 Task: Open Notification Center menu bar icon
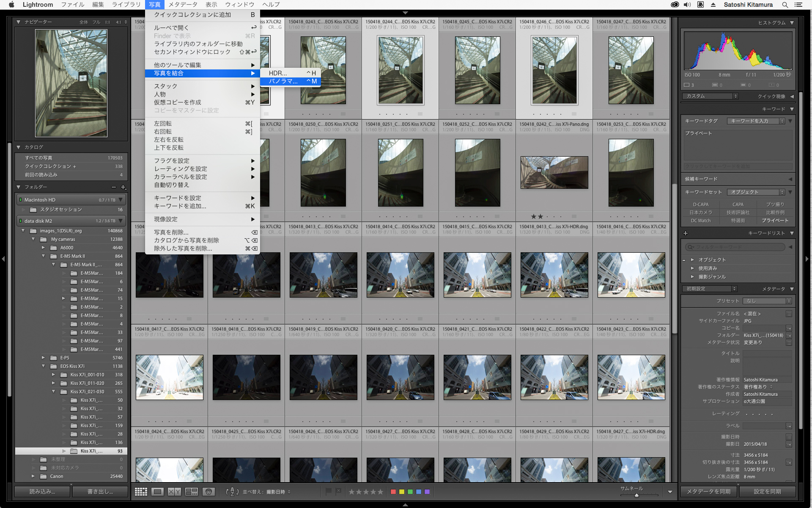point(798,5)
